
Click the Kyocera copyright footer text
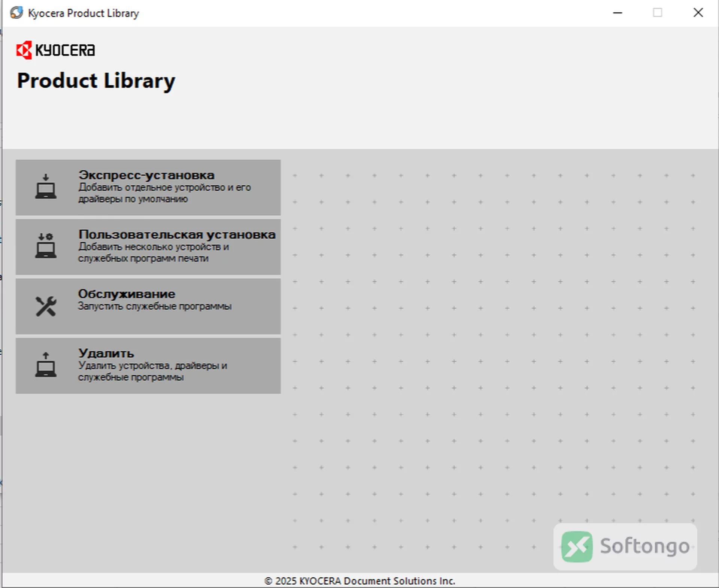click(359, 581)
